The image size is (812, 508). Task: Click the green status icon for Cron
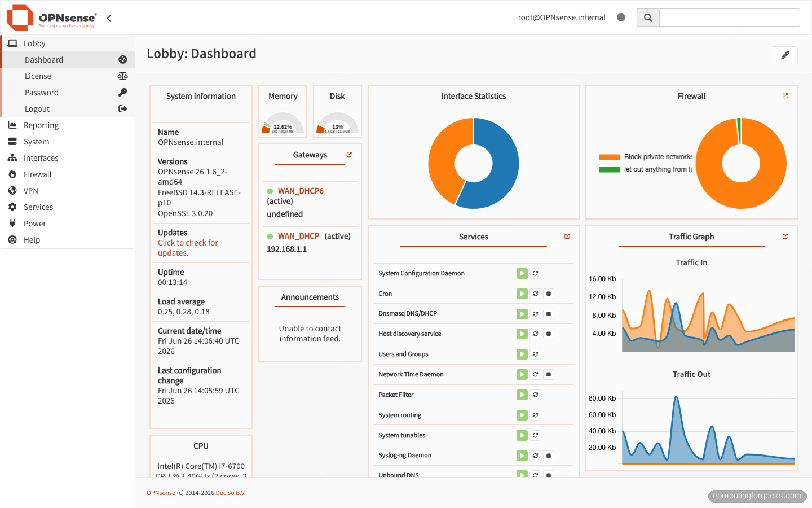(x=522, y=294)
